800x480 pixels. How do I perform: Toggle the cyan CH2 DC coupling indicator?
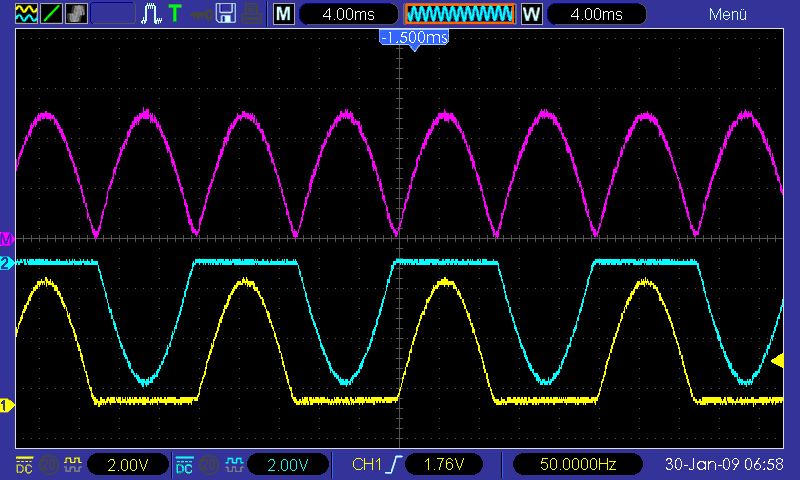pos(185,464)
